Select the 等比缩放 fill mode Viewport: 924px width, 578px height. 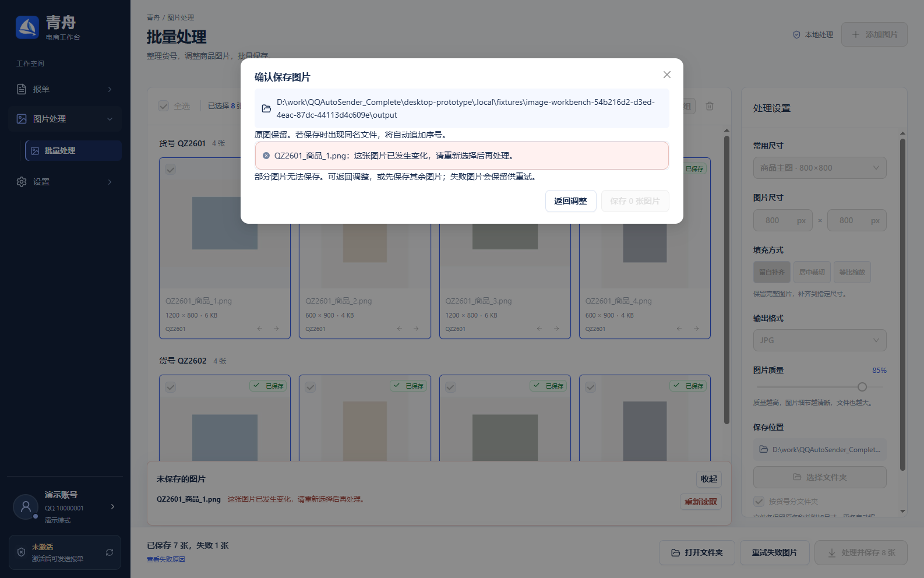[x=852, y=272]
